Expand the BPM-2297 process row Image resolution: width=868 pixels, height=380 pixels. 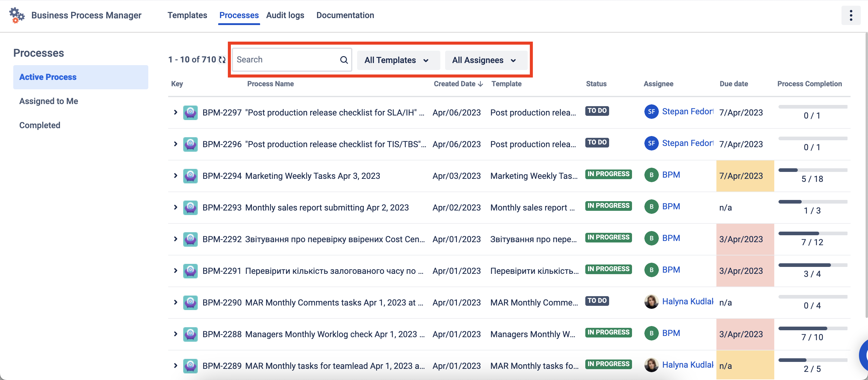pos(175,112)
